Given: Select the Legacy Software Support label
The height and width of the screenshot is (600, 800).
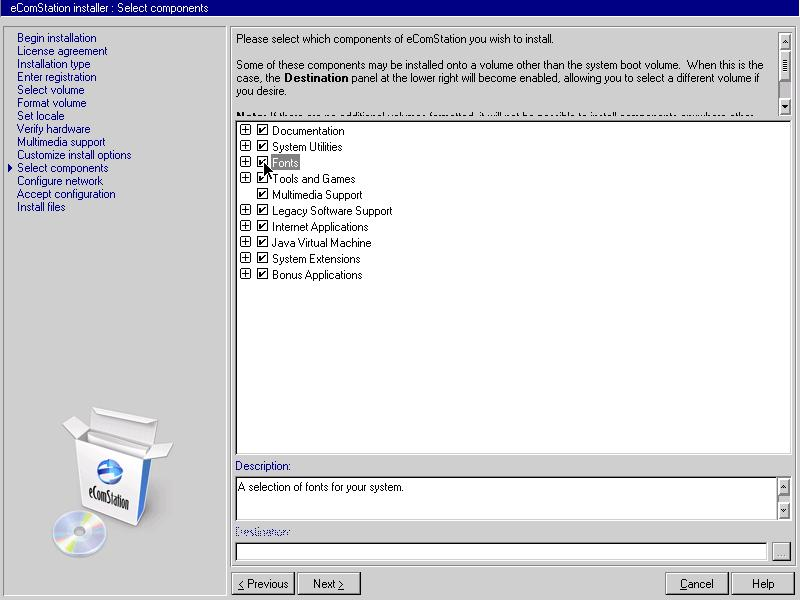Looking at the screenshot, I should click(x=332, y=211).
